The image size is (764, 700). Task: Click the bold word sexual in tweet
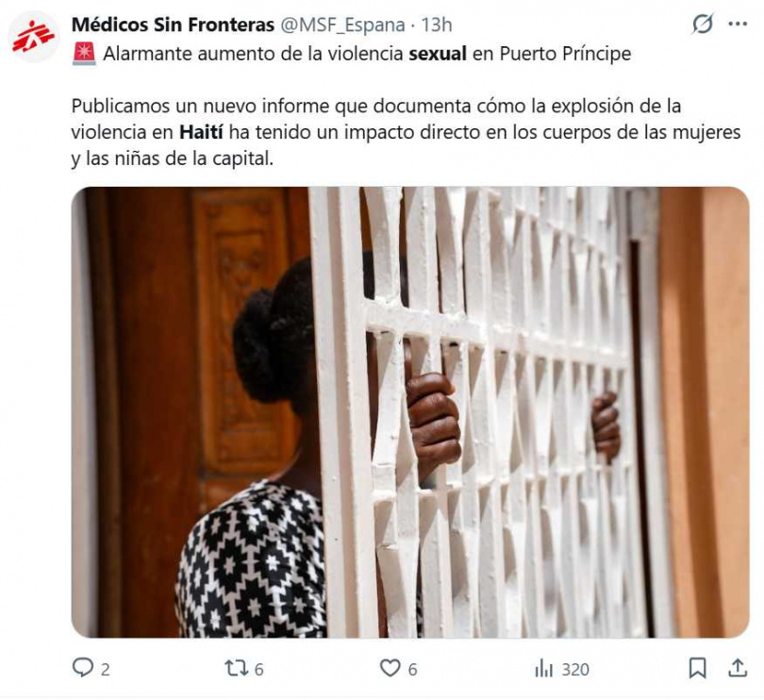tap(438, 54)
